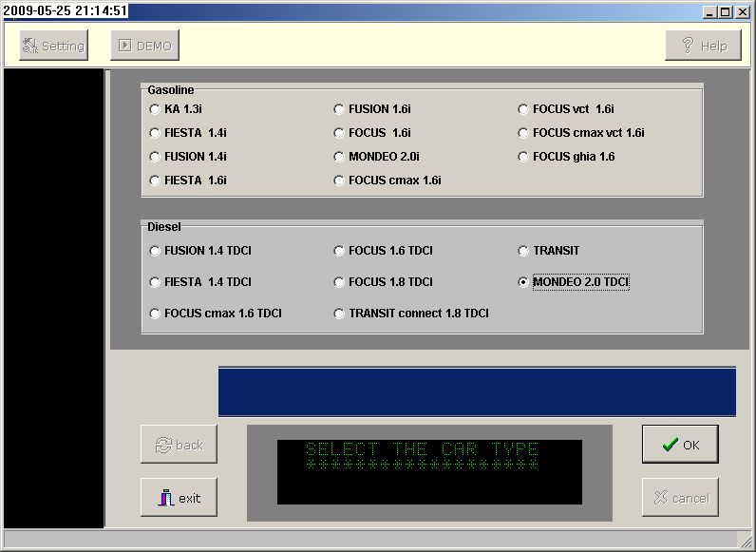Image resolution: width=756 pixels, height=552 pixels.
Task: Select FOCUS ghia 1.6 option
Action: pos(524,157)
